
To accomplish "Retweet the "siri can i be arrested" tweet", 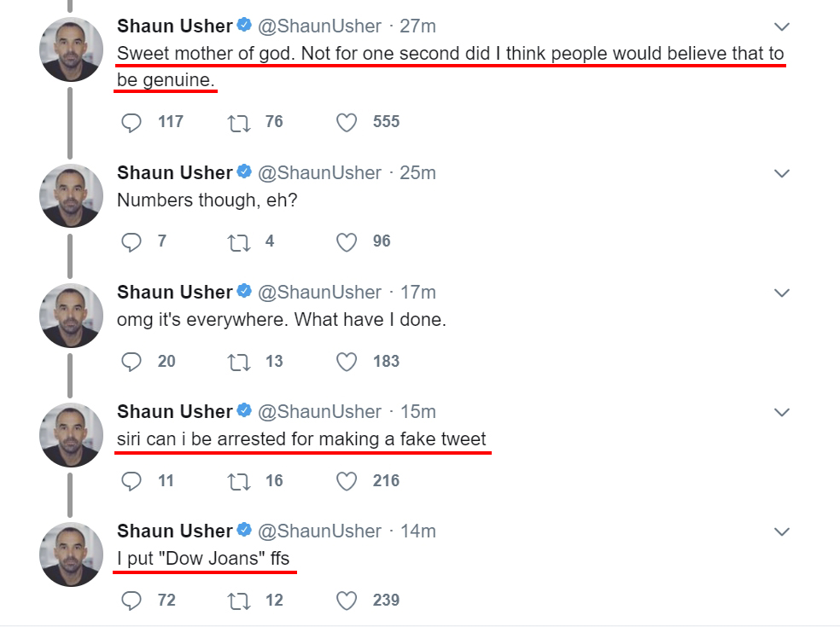I will 238,481.
